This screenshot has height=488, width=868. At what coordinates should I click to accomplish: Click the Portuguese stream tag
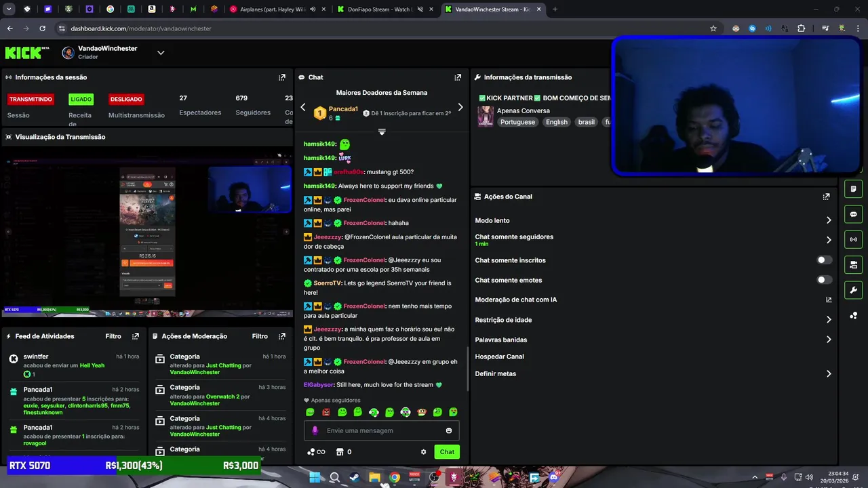click(518, 122)
